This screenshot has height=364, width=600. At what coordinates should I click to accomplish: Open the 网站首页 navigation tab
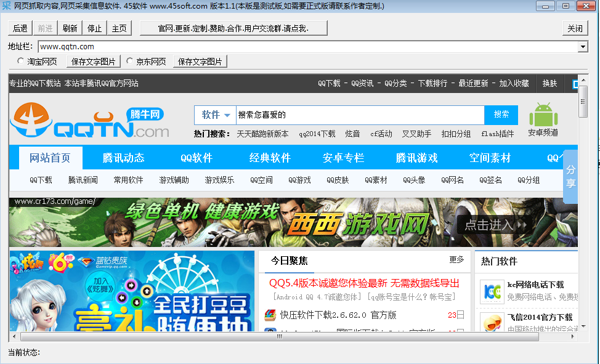click(x=50, y=158)
